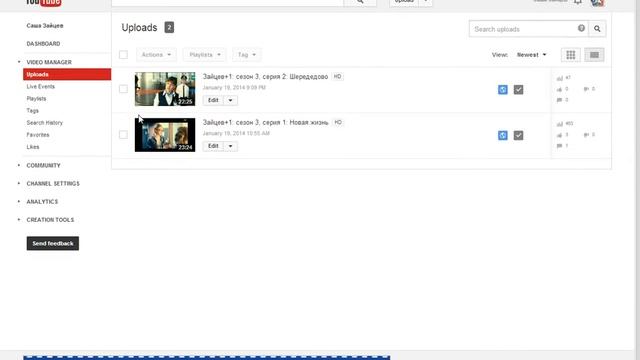
Task: Click dislikes icon for серия 1 video
Action: click(x=586, y=135)
